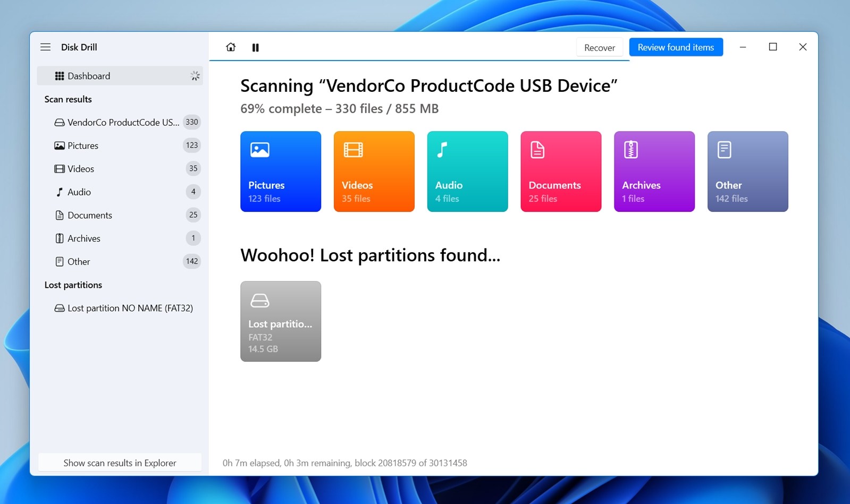
Task: Open the Archives 1 files tile
Action: 654,172
